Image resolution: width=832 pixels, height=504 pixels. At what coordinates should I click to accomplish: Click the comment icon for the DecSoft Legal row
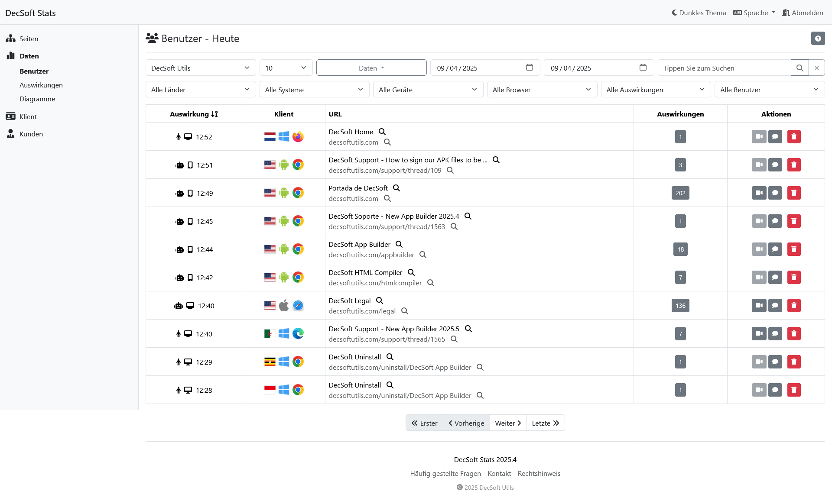click(775, 305)
